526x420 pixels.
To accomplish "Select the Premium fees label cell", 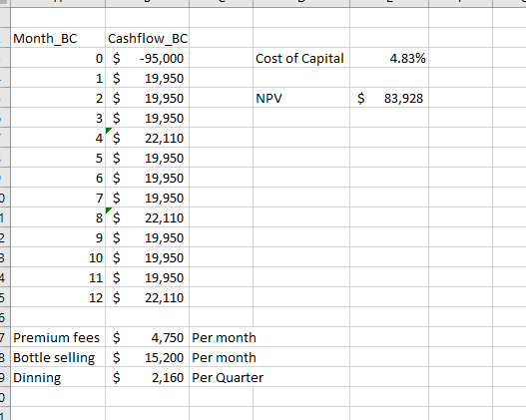I will click(58, 337).
